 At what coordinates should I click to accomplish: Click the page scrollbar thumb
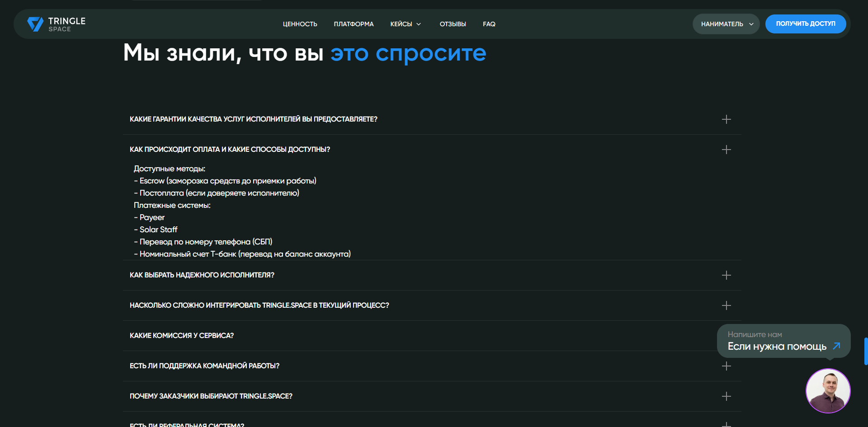(x=866, y=351)
